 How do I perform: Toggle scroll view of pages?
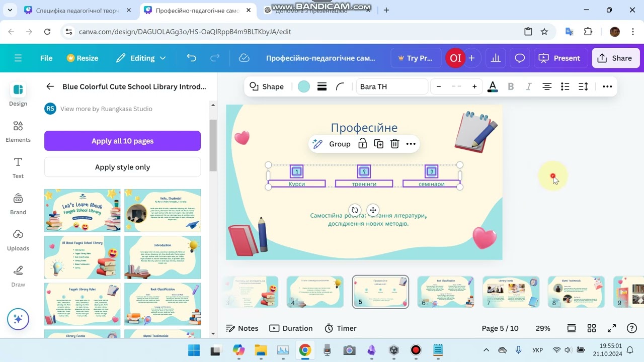pyautogui.click(x=572, y=328)
